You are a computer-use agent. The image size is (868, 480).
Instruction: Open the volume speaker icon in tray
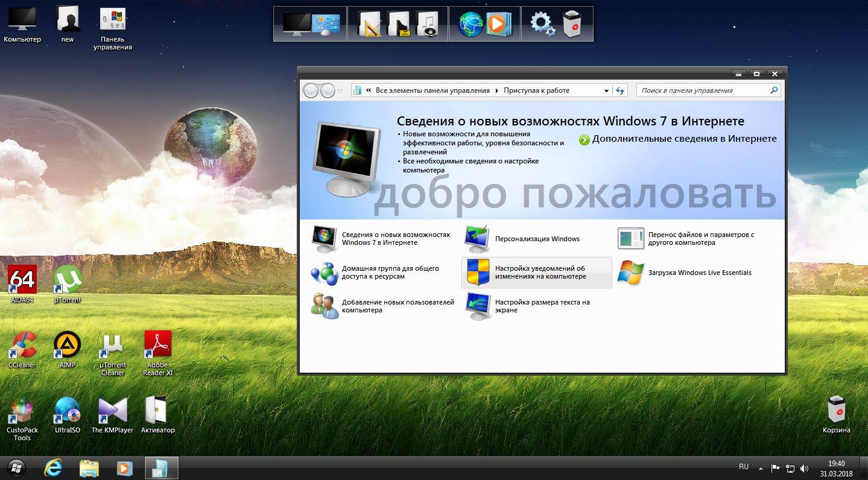click(804, 468)
